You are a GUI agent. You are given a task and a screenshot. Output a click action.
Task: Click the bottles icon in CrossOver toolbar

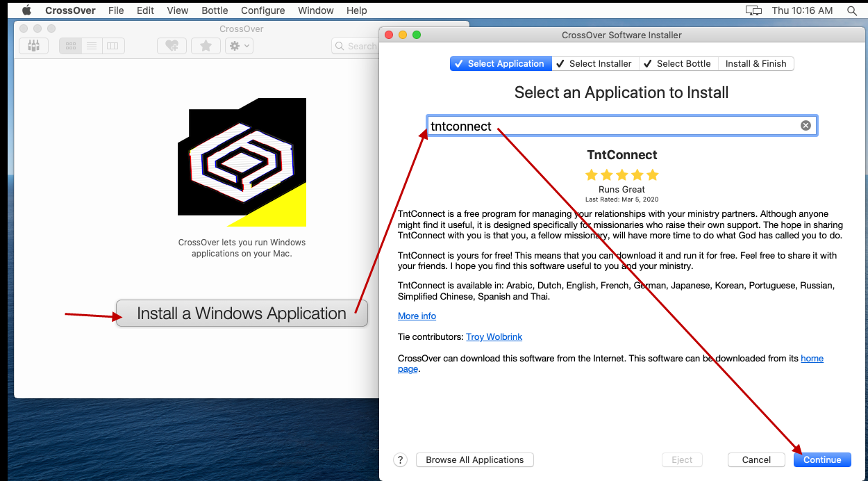tap(33, 46)
